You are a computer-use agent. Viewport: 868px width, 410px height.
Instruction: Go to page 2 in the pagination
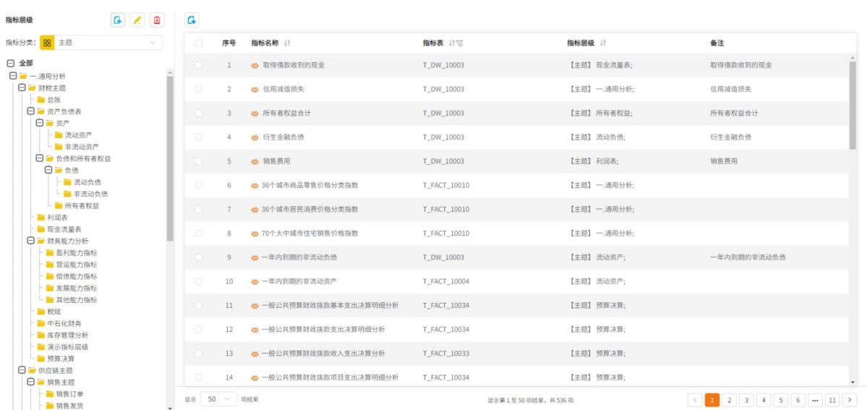[x=729, y=400]
